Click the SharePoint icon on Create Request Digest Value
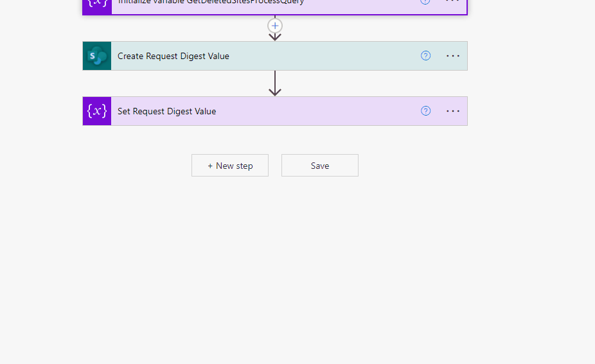This screenshot has width=595, height=364. pyautogui.click(x=97, y=56)
